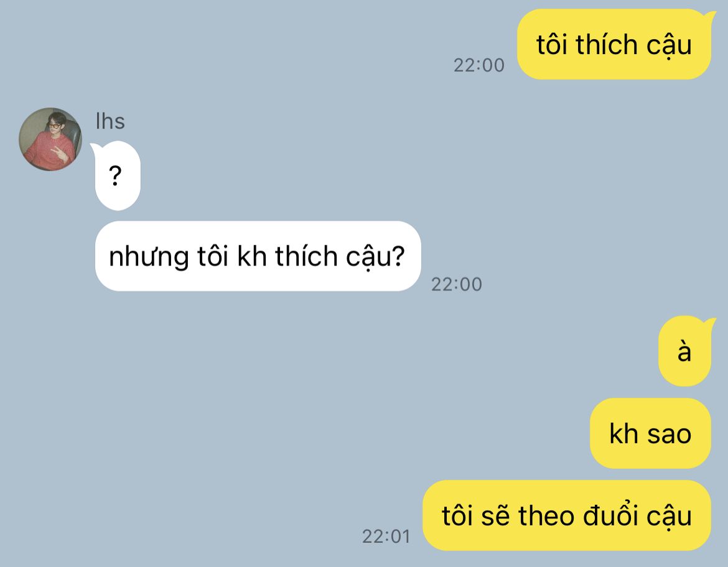Click the 22:00 timestamp beside 'tôi thích cậu'
The width and height of the screenshot is (728, 567).
pyautogui.click(x=478, y=65)
